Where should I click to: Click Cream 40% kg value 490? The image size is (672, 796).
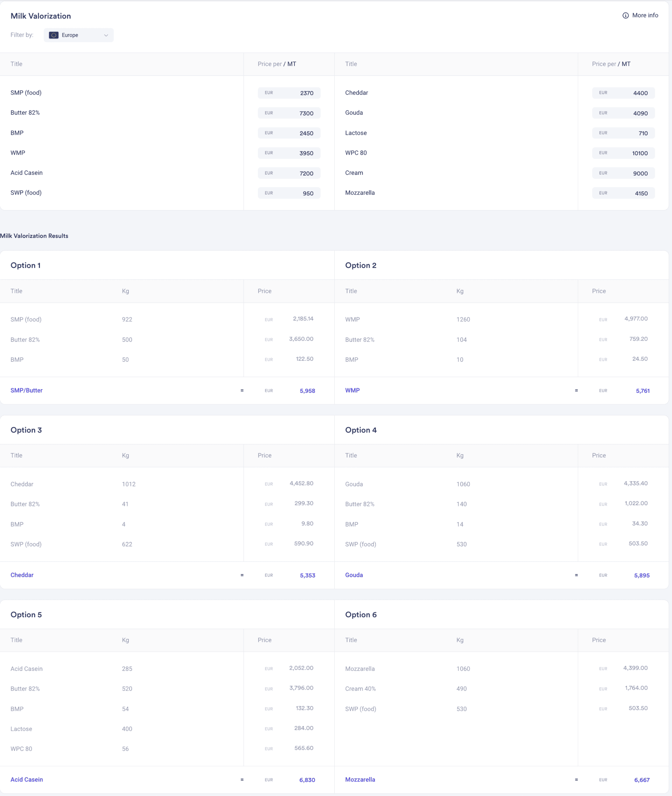[462, 689]
